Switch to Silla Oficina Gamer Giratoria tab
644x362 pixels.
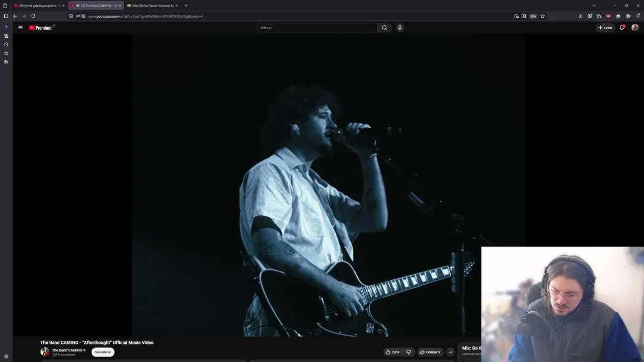click(152, 6)
